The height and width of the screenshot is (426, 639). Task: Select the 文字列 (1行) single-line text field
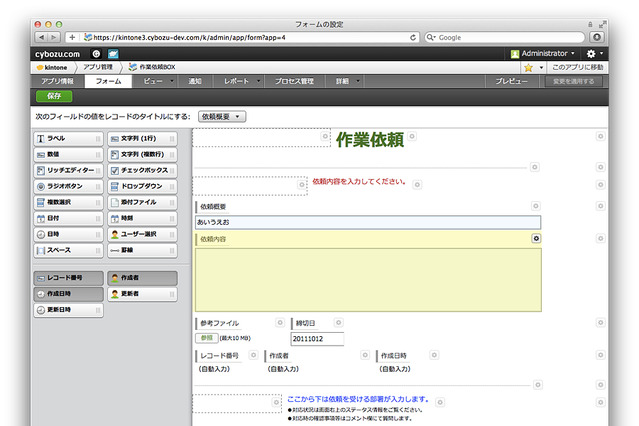click(142, 139)
